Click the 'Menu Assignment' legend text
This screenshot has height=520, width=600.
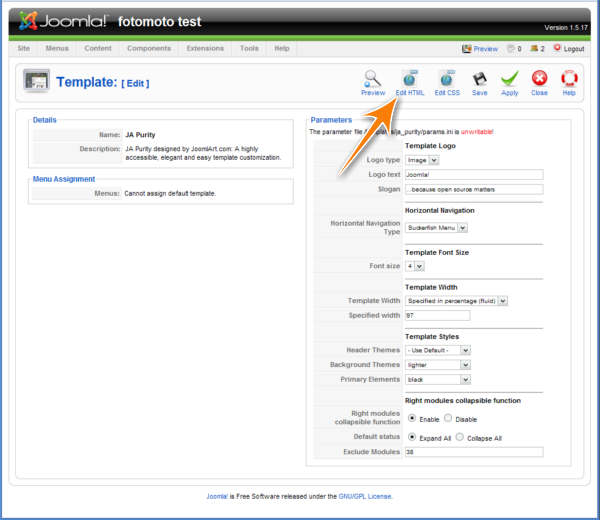(x=64, y=179)
